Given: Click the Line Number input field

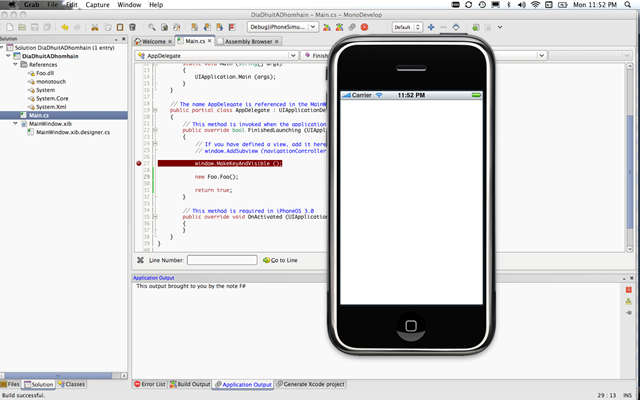Looking at the screenshot, I should [x=222, y=260].
